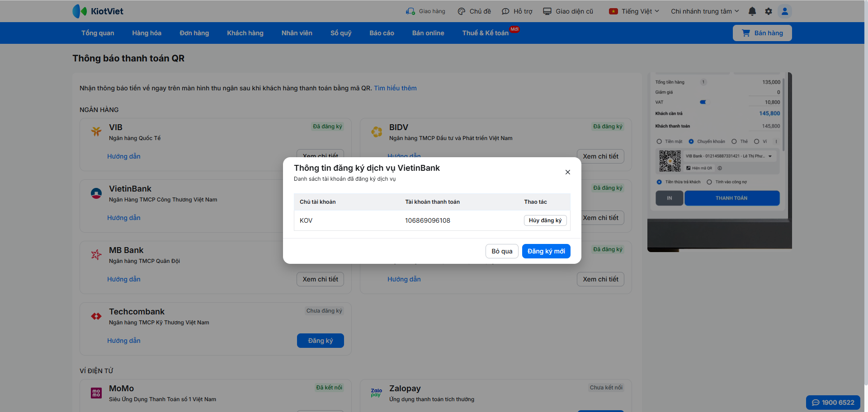
Task: Open the Khách hàng menu
Action: 245,33
